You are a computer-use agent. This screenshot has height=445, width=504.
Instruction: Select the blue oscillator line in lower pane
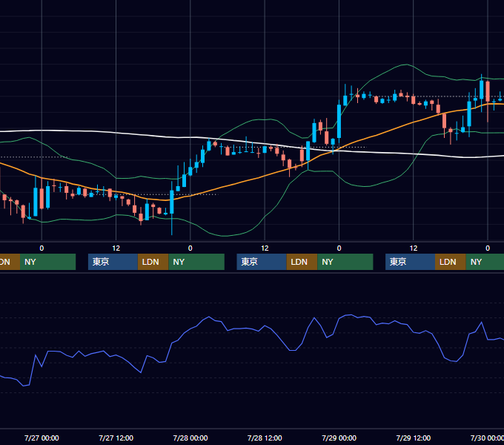[251, 329]
